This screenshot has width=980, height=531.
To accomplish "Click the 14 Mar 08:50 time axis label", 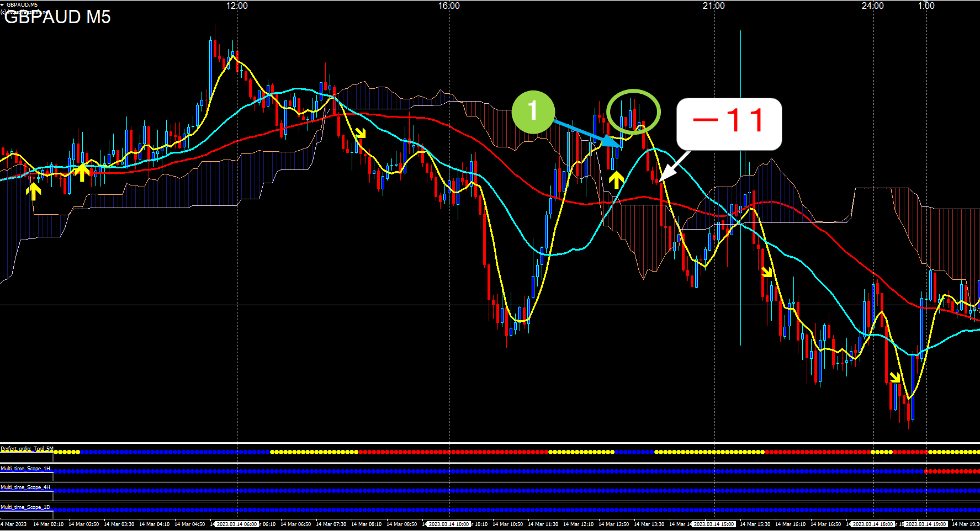I will [401, 524].
